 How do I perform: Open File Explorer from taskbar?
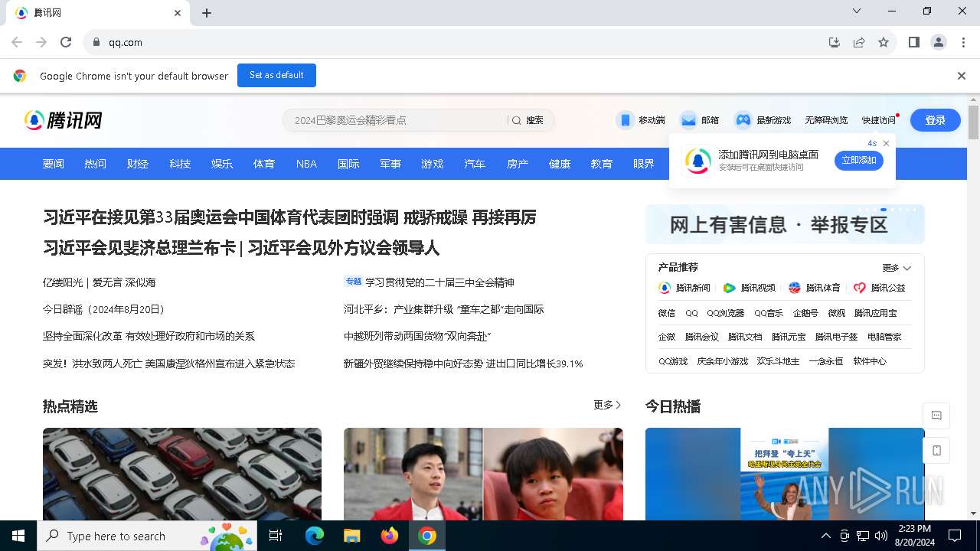351,536
